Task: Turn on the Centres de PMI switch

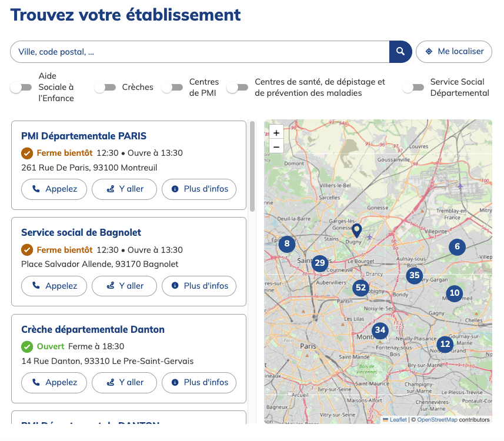Action: tap(172, 86)
